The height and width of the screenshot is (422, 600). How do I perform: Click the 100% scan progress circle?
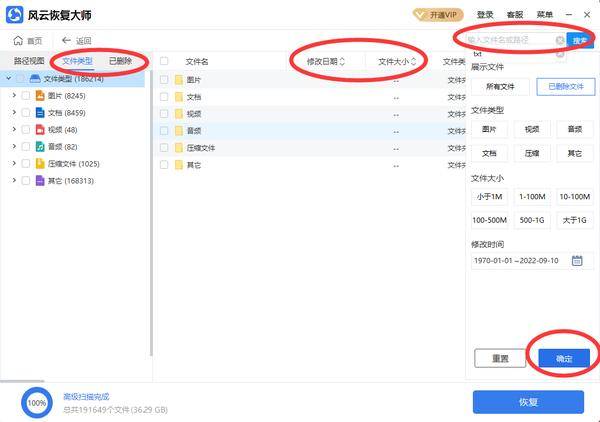tap(37, 401)
